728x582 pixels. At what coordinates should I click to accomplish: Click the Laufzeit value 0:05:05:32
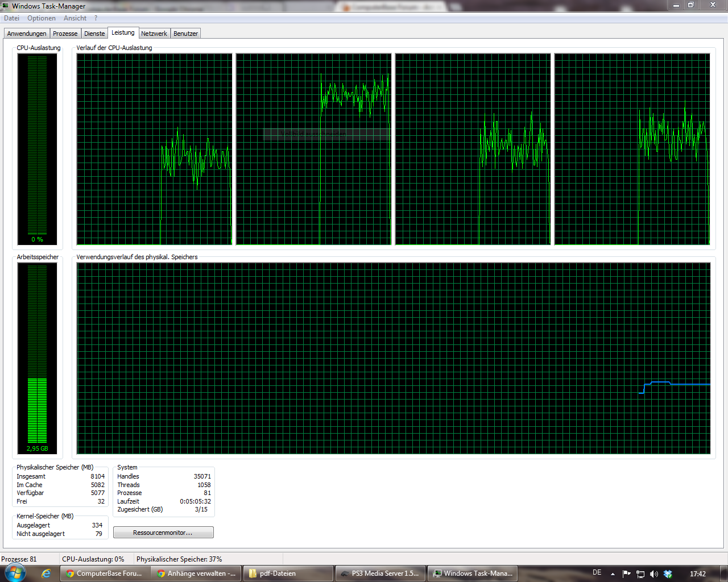tap(196, 501)
